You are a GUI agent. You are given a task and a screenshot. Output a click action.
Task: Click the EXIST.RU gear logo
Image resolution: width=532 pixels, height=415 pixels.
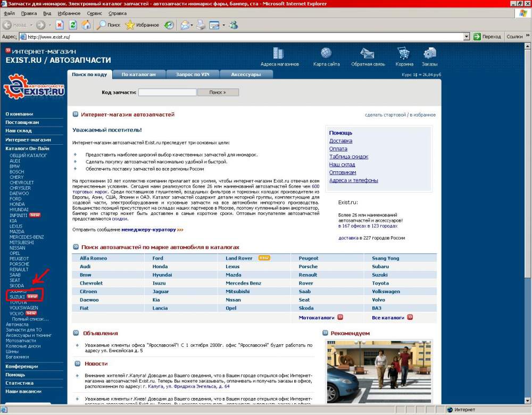(34, 87)
